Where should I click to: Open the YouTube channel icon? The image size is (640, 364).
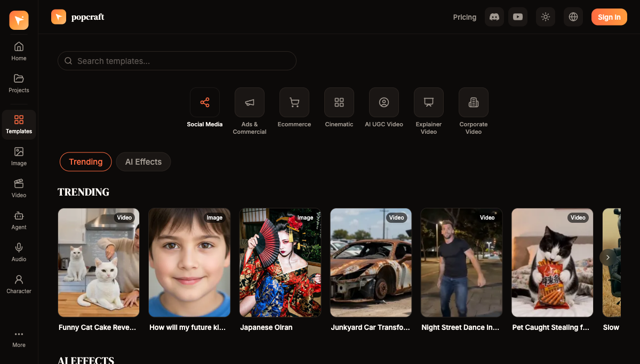tap(517, 17)
